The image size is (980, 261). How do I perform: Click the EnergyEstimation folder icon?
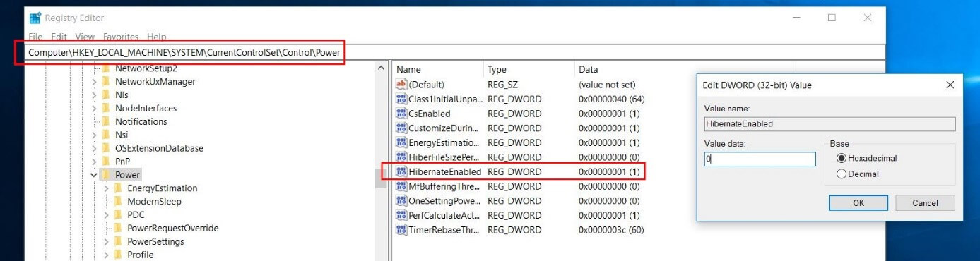pyautogui.click(x=119, y=188)
